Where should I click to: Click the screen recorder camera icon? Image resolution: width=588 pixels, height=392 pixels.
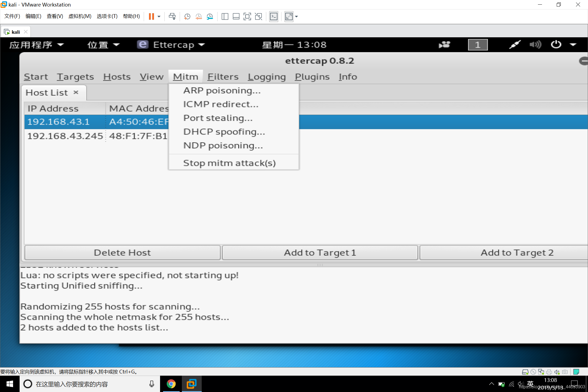pos(444,45)
